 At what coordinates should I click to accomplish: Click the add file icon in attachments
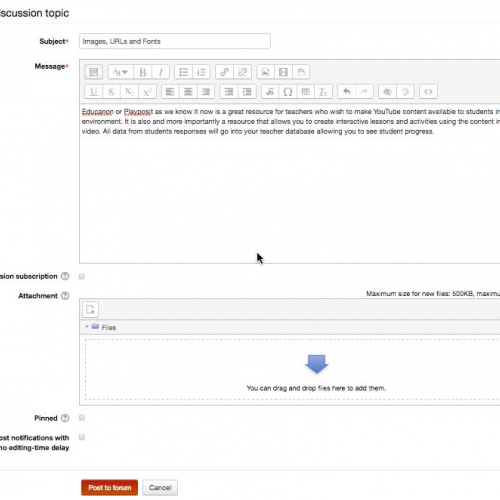click(90, 309)
